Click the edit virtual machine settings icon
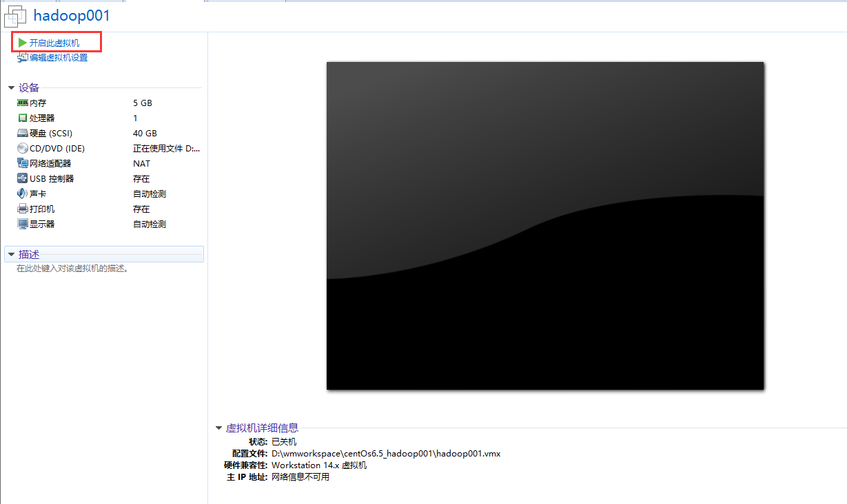Screen dimensions: 847x504 click(x=23, y=58)
